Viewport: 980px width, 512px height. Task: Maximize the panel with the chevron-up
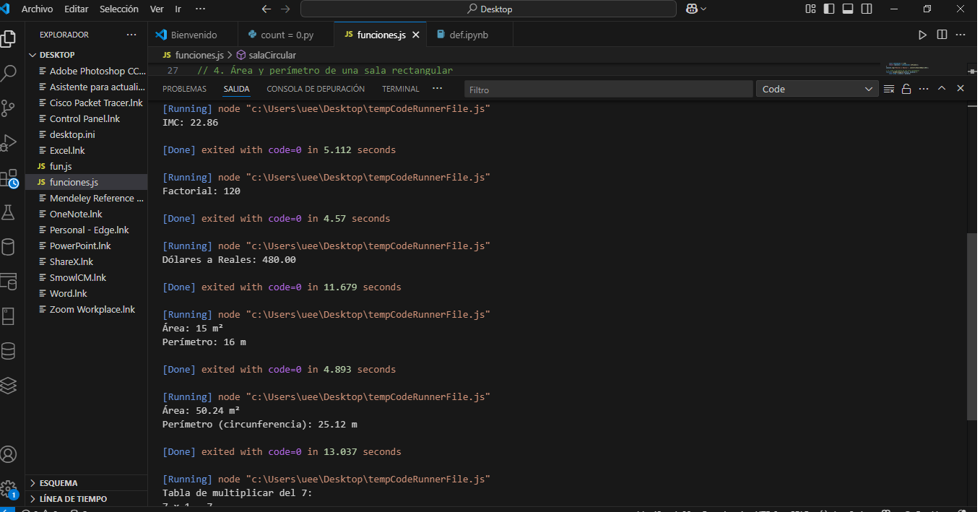942,88
